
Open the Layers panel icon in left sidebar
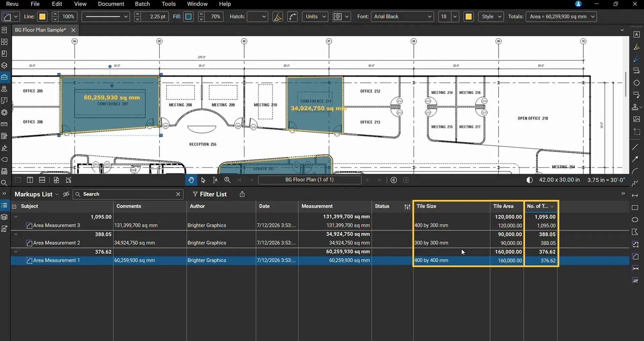click(4, 66)
